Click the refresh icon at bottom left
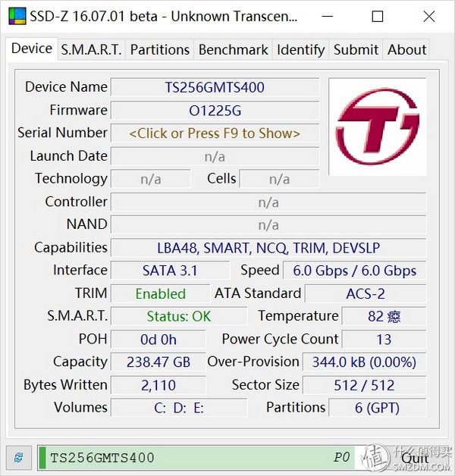 tap(17, 457)
